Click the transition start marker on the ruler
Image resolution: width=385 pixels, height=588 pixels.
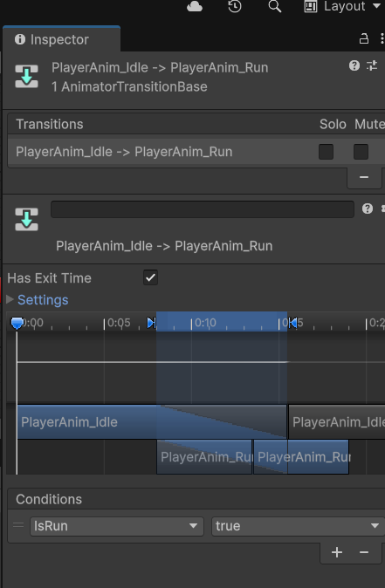(151, 323)
